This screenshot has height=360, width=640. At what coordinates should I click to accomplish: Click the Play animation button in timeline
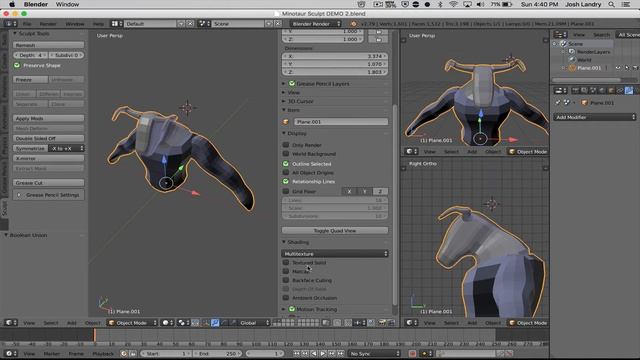pos(323,353)
